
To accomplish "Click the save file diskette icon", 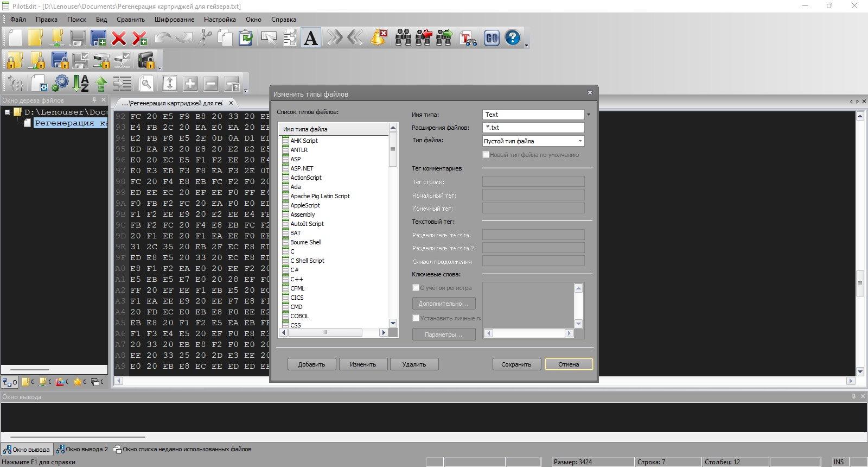I will coord(78,37).
